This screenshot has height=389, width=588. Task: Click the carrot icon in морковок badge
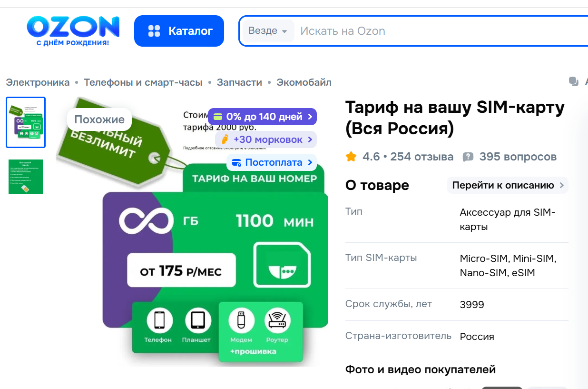pos(225,140)
